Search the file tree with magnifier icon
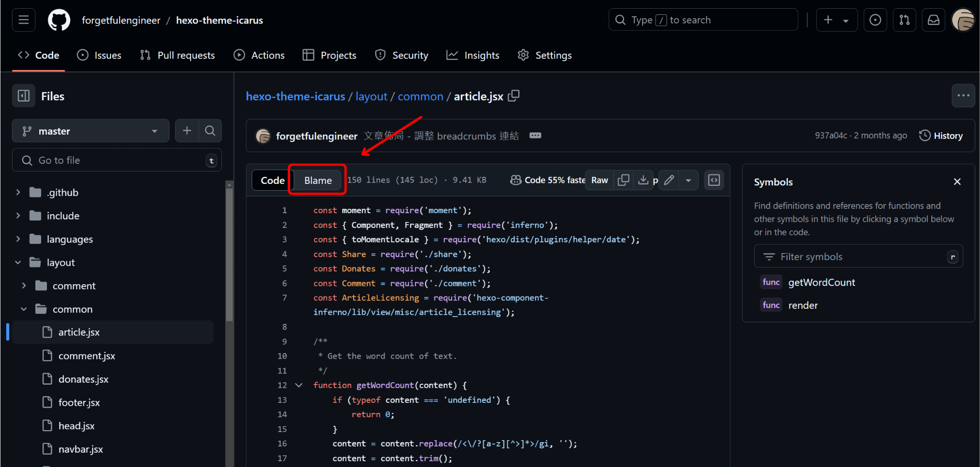The height and width of the screenshot is (467, 980). pos(210,131)
